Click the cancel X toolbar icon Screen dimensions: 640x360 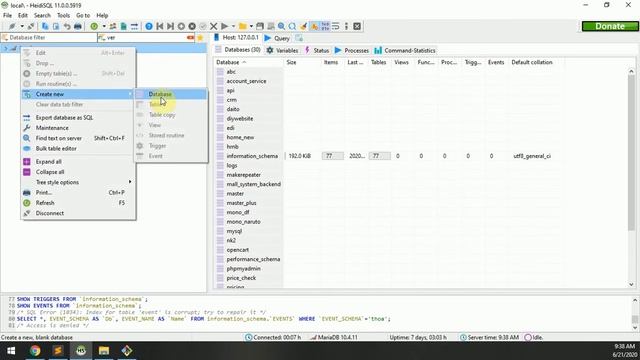213,26
